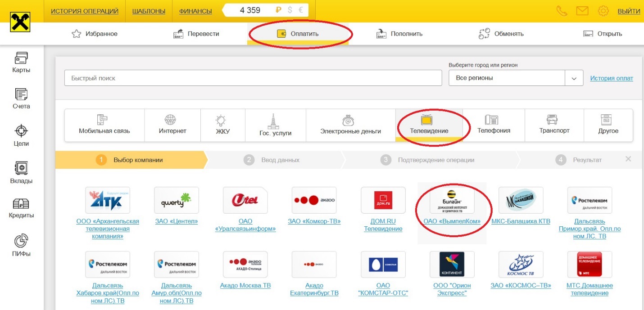This screenshot has width=644, height=310.
Task: Go to the Обменять tab
Action: tap(501, 34)
